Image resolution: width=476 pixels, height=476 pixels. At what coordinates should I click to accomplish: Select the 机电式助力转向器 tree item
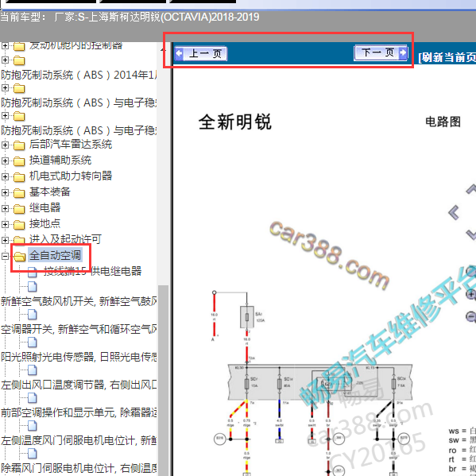point(71,176)
